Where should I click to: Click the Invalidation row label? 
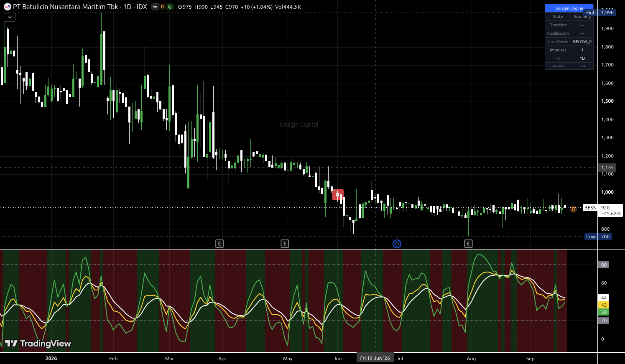[x=558, y=33]
